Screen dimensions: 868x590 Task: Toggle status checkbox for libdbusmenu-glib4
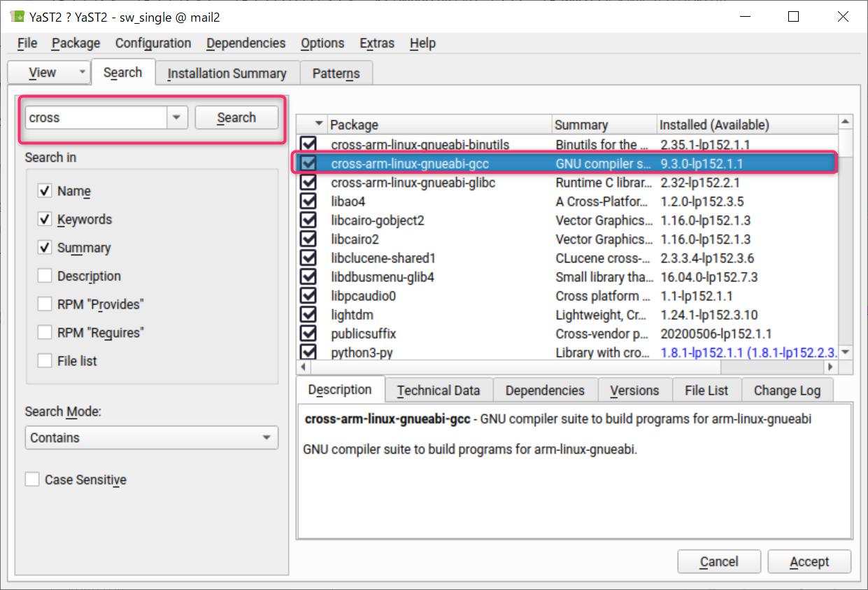(308, 276)
